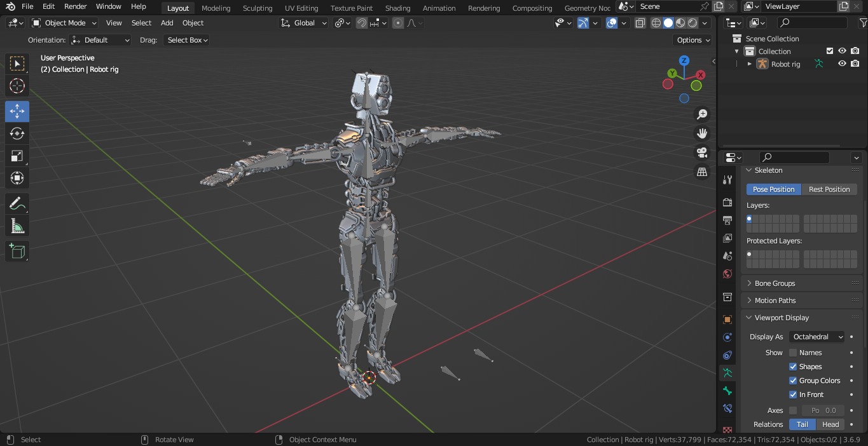Toggle viewport gizmos display
Viewport: 868px width, 446px height.
[x=582, y=23]
